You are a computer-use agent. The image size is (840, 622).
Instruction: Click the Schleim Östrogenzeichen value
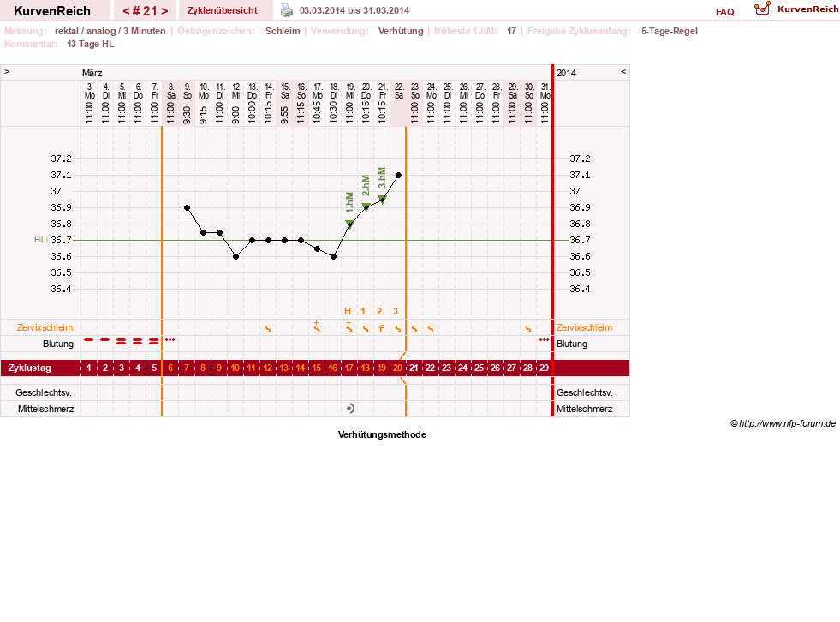pos(283,31)
